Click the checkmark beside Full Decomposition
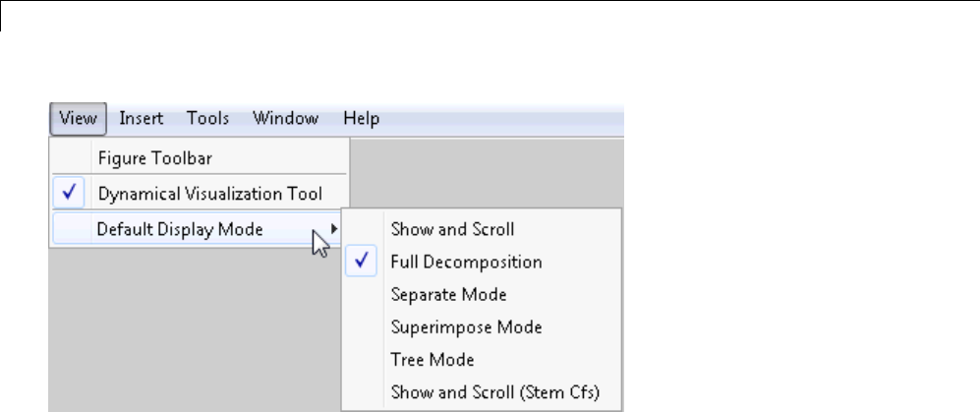This screenshot has width=980, height=412. point(361,263)
